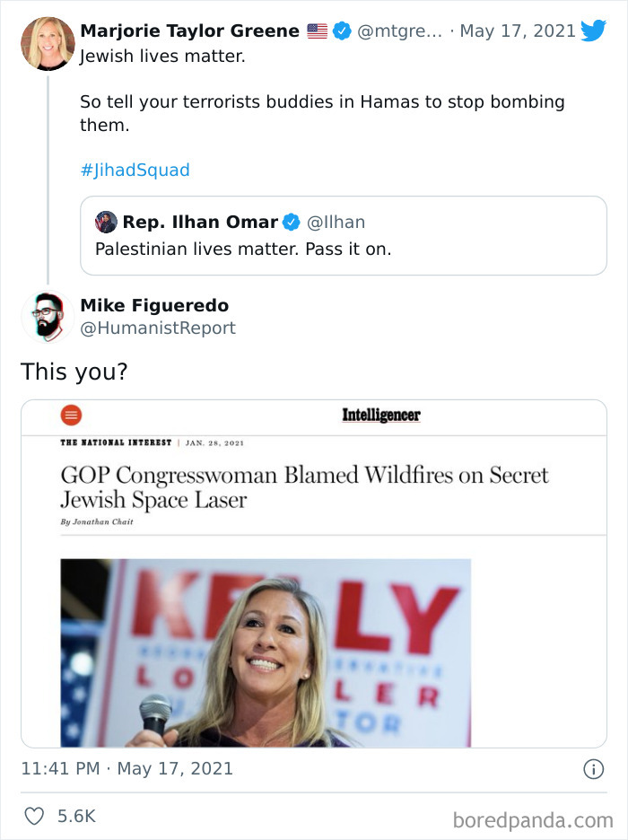The width and height of the screenshot is (628, 840).
Task: Click the Mike Figueredo display name
Action: [x=154, y=306]
